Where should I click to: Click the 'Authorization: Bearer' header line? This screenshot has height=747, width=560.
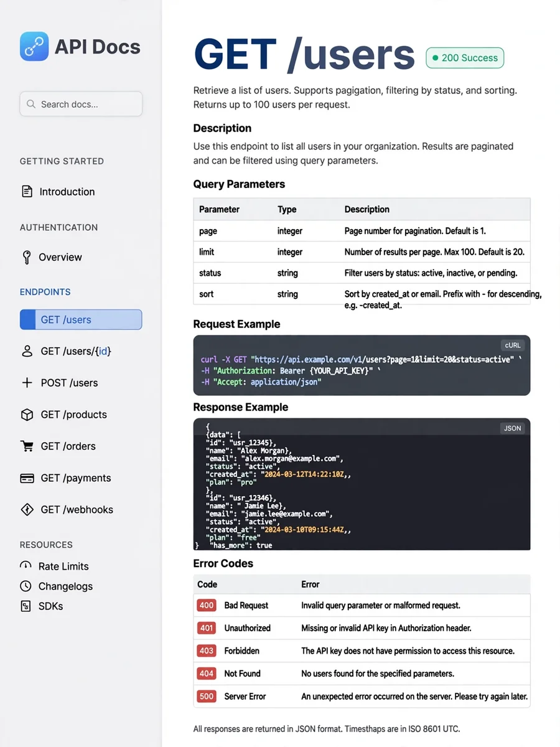pyautogui.click(x=291, y=371)
